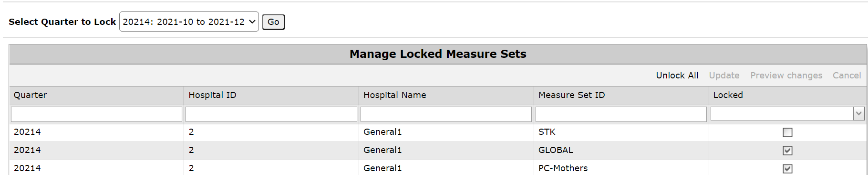Click the Go button
Image resolution: width=868 pixels, height=175 pixels.
point(273,22)
